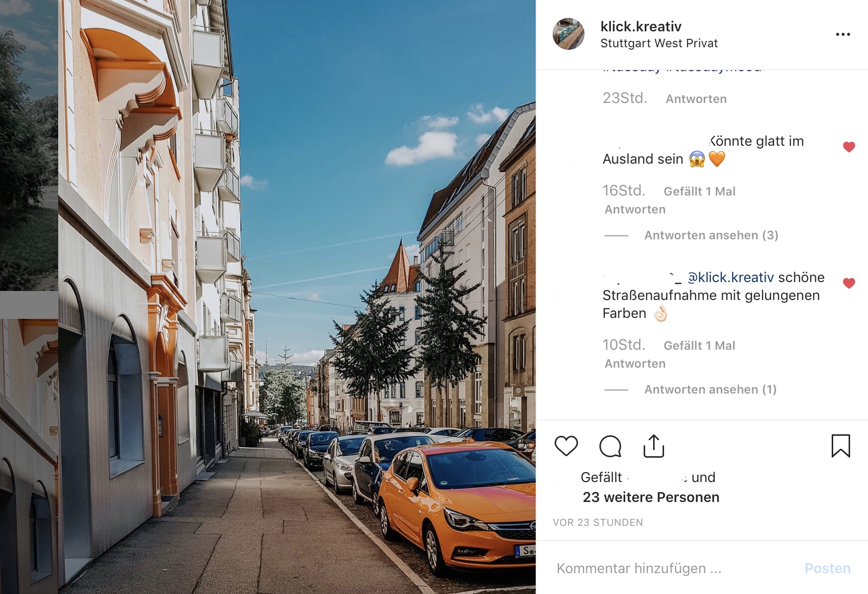The width and height of the screenshot is (868, 594).
Task: Expand 'Antworten ansehen (1)' replies
Action: (710, 390)
